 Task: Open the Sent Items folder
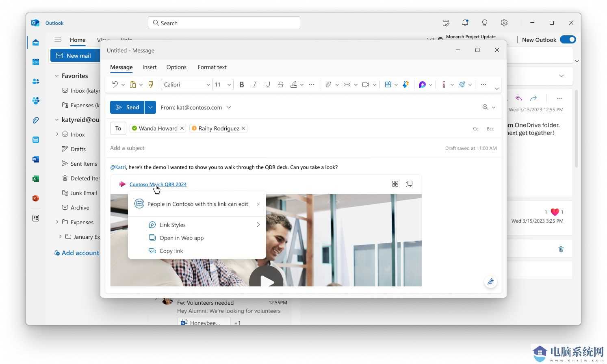tap(79, 164)
